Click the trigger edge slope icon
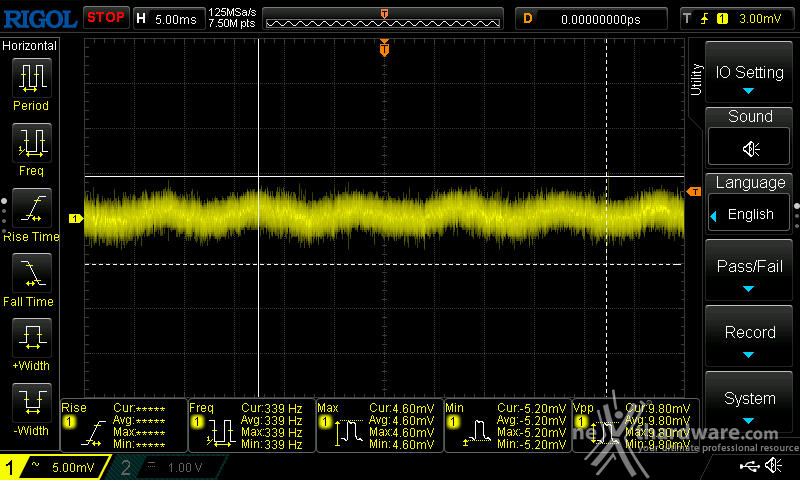This screenshot has width=800, height=480. pyautogui.click(x=705, y=19)
